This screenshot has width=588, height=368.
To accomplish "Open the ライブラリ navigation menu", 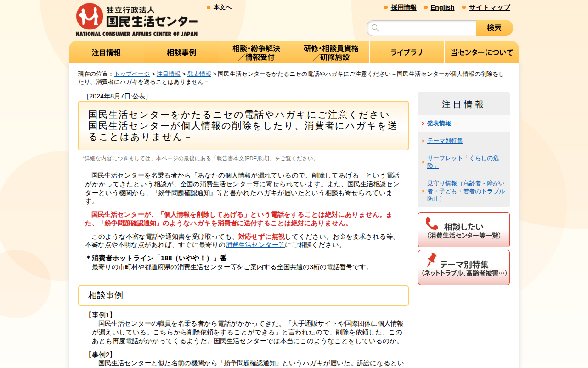I will pyautogui.click(x=407, y=52).
